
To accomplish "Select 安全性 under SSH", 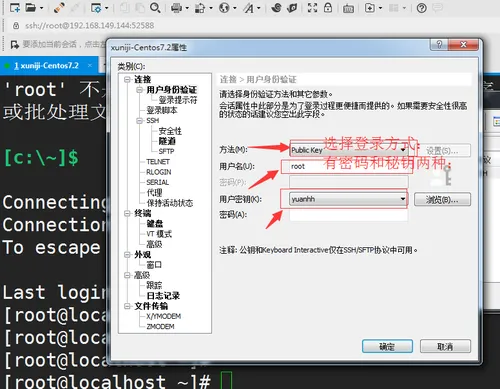I will 170,131.
